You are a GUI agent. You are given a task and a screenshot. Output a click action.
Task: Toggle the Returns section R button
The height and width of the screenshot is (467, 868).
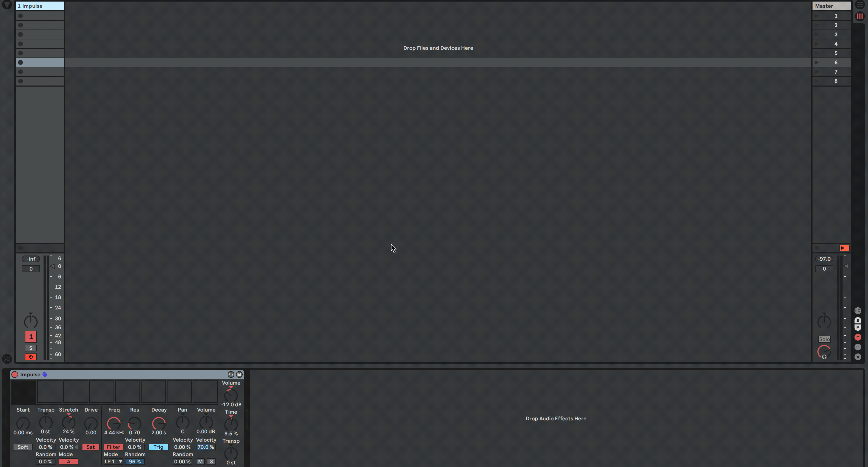click(858, 328)
